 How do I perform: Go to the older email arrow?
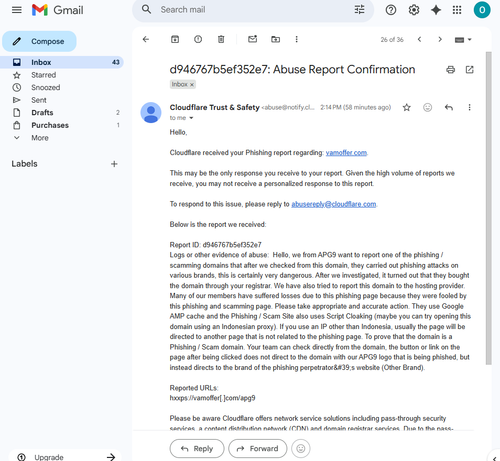click(x=440, y=39)
